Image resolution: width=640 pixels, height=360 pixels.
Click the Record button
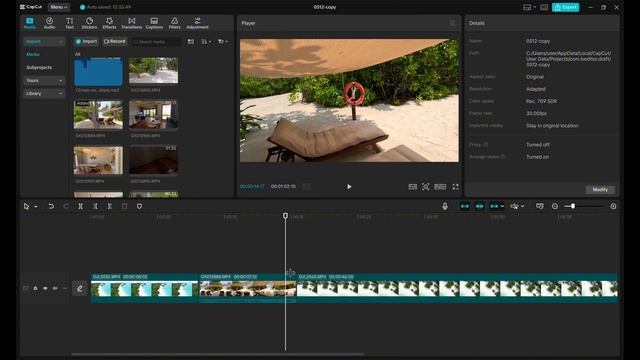pyautogui.click(x=115, y=41)
